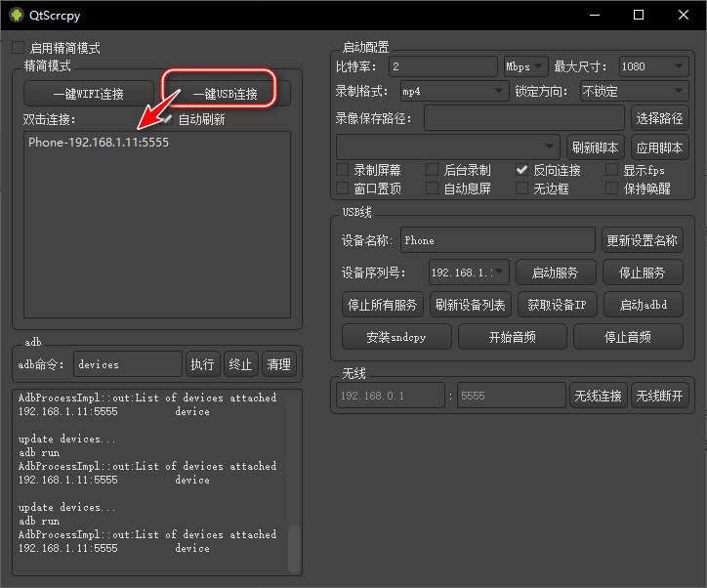Click 启动服务 to start the service

(x=555, y=273)
